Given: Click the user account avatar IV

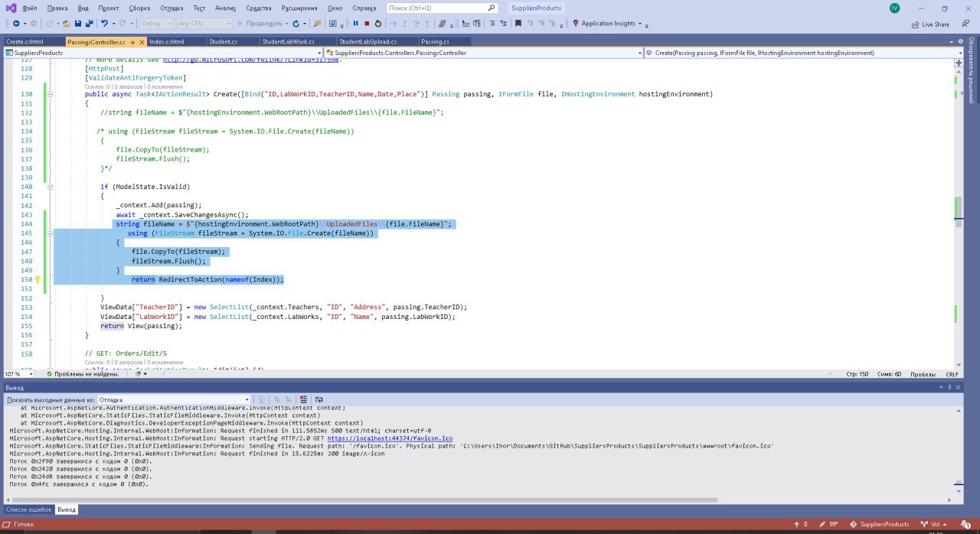Looking at the screenshot, I should click(894, 8).
